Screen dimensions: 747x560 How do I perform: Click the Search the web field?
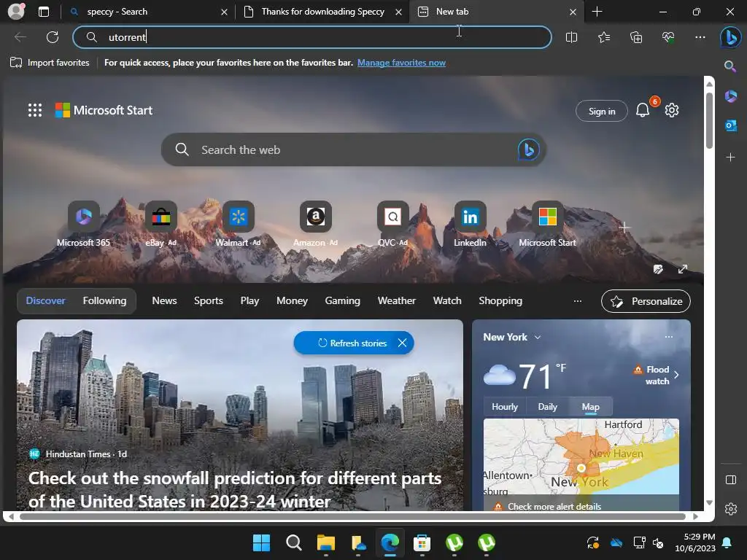[x=353, y=149]
